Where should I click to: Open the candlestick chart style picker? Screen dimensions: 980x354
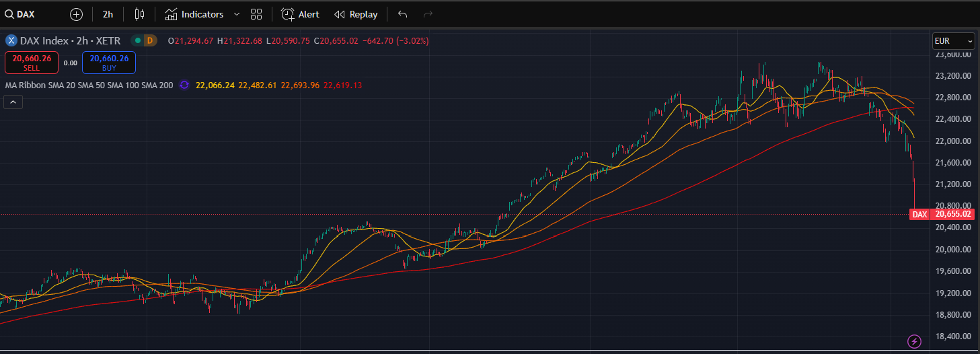pos(139,14)
